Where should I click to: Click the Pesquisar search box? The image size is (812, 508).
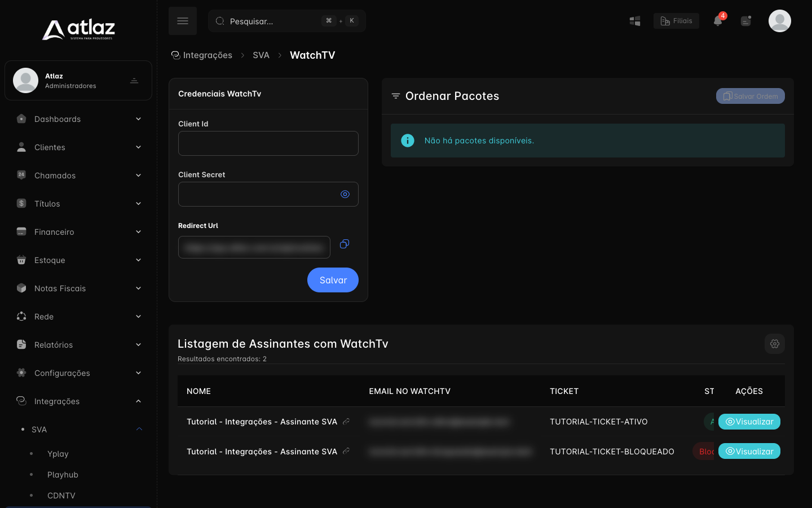287,21
